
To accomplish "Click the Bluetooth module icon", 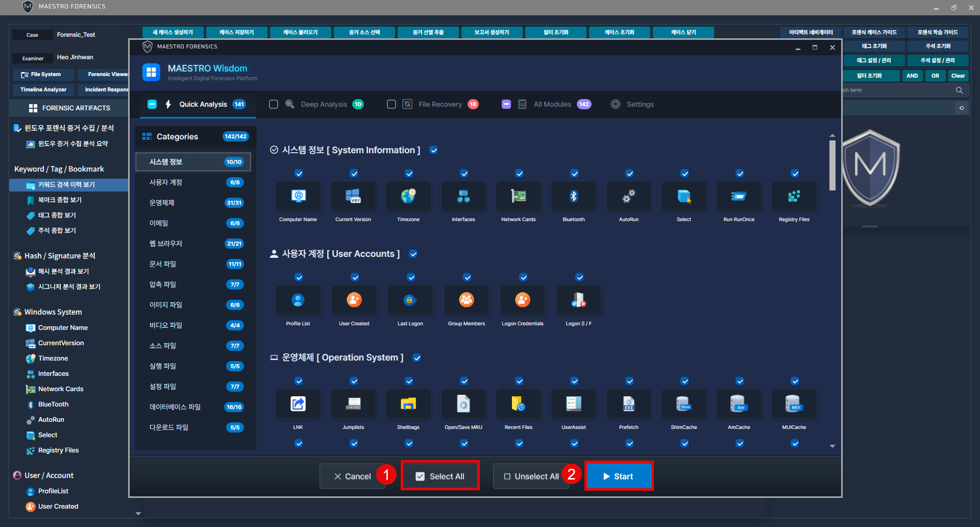I will tap(573, 197).
